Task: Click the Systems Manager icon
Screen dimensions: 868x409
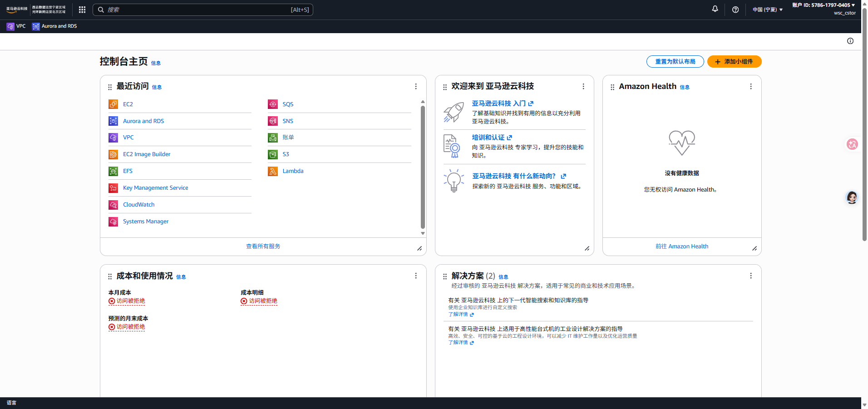Action: pyautogui.click(x=113, y=222)
